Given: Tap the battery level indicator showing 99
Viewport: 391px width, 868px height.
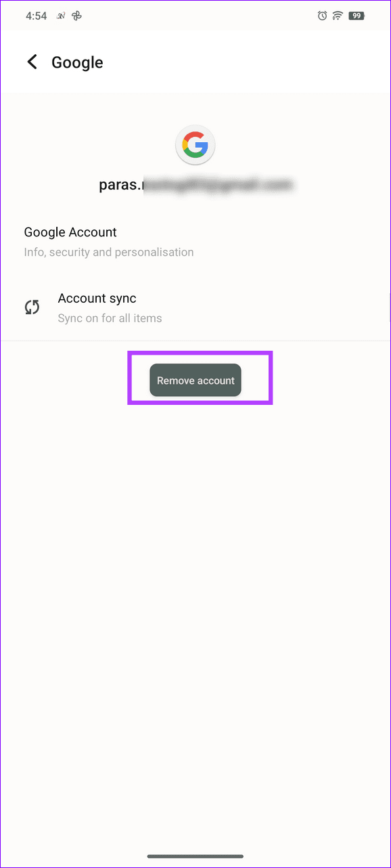Looking at the screenshot, I should click(x=356, y=16).
